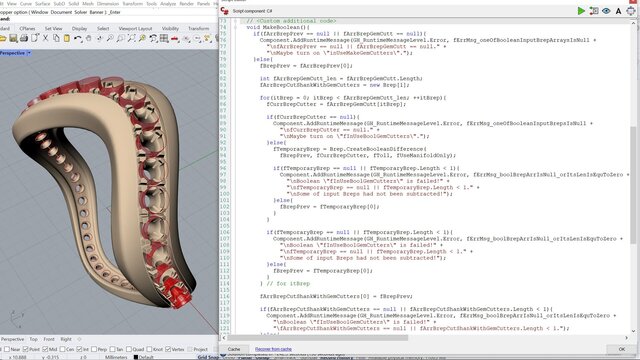The height and width of the screenshot is (360, 640).
Task: Click the script editor horizontal scrollbar thumb
Action: click(x=317, y=338)
